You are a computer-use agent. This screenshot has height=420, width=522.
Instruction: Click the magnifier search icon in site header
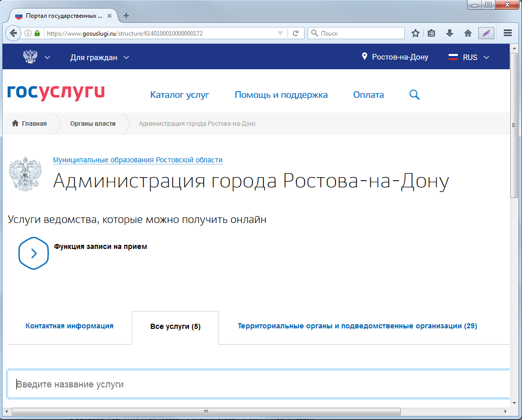[x=415, y=95]
